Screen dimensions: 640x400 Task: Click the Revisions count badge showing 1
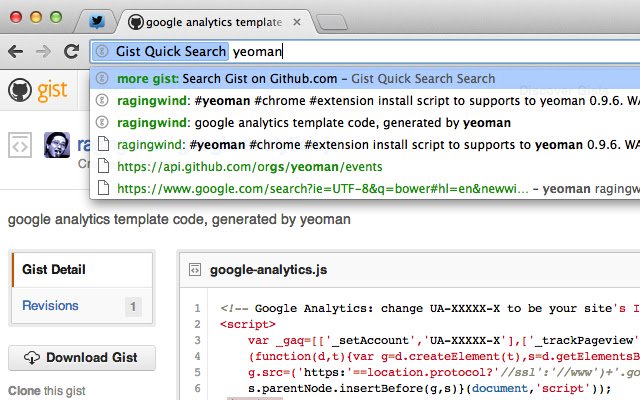[133, 307]
